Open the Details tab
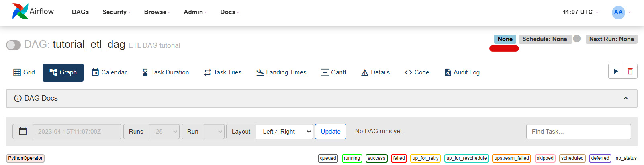644x165 pixels. click(x=376, y=72)
